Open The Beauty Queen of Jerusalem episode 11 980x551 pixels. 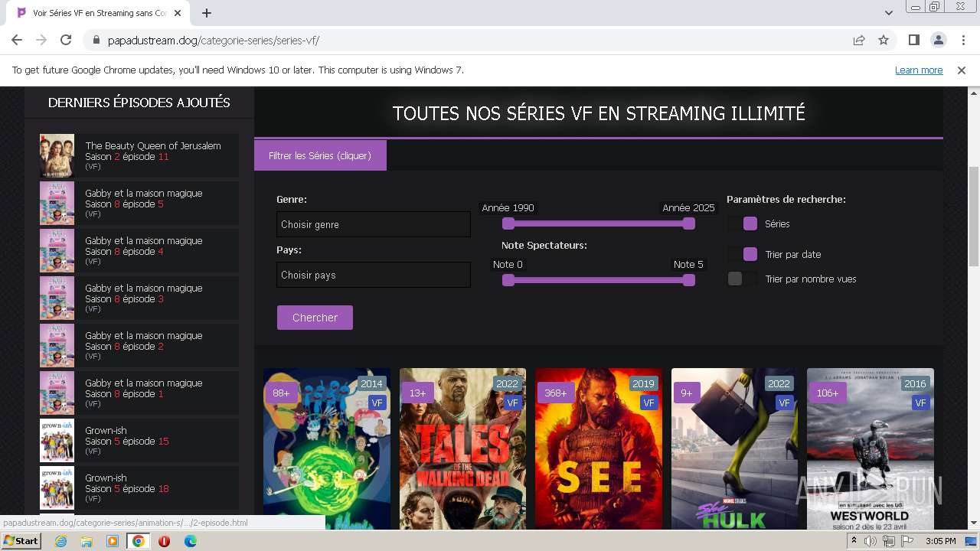point(139,156)
